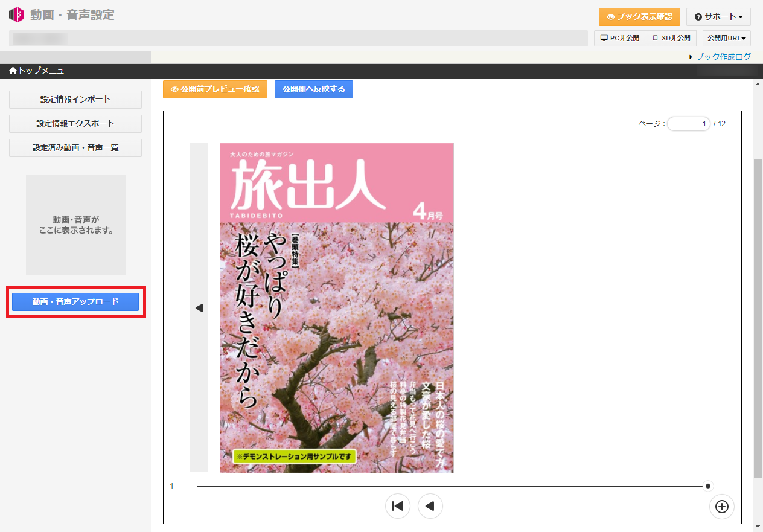Open 設定情報インポート
763x532 pixels.
75,100
